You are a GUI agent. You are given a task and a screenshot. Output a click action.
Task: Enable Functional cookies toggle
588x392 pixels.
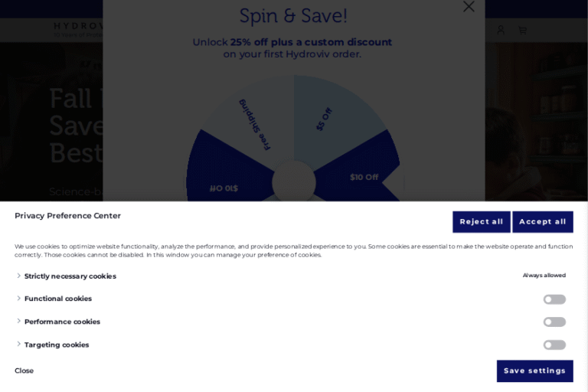coord(554,299)
